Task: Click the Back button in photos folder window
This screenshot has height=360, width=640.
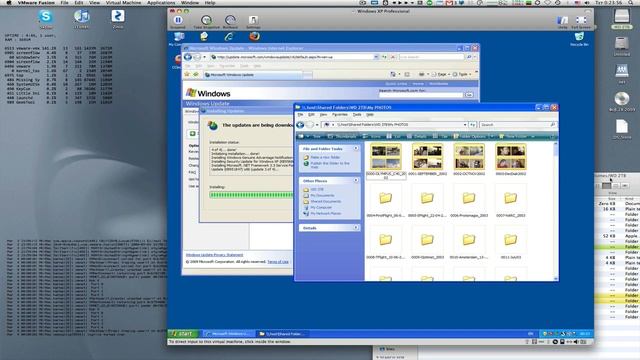Action: coord(300,124)
